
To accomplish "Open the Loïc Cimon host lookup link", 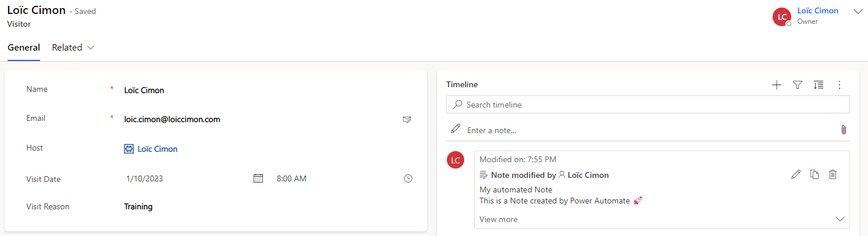I will [157, 149].
